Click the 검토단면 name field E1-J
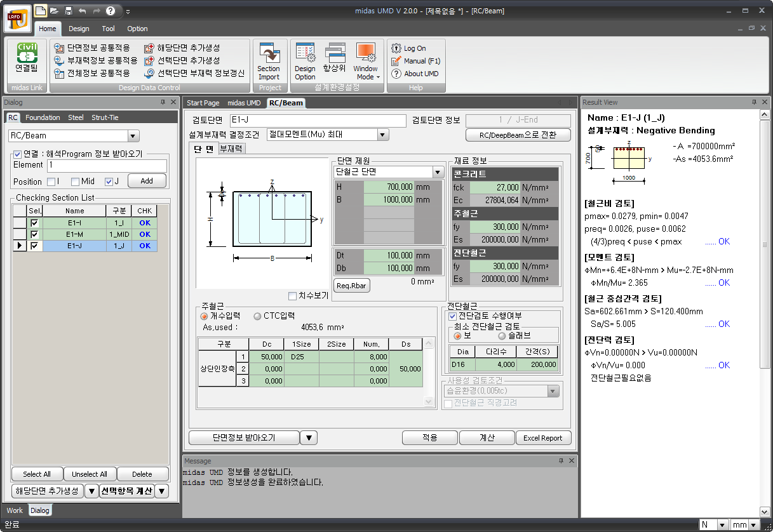The image size is (773, 532). tap(318, 121)
